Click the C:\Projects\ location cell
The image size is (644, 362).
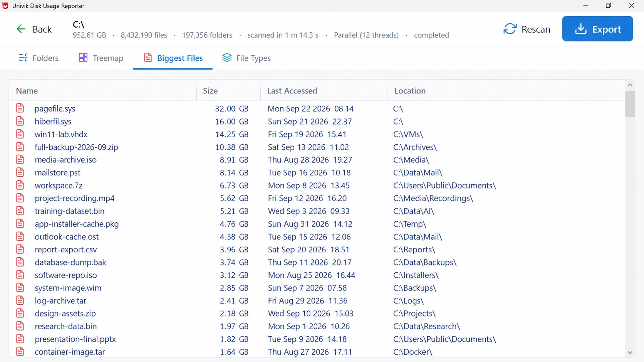[x=414, y=314]
